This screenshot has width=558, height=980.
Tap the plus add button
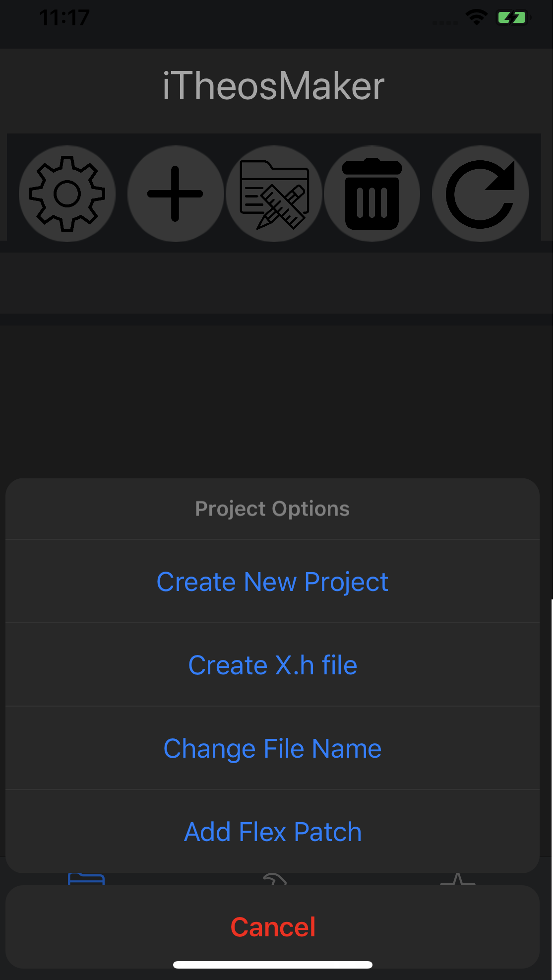click(175, 194)
